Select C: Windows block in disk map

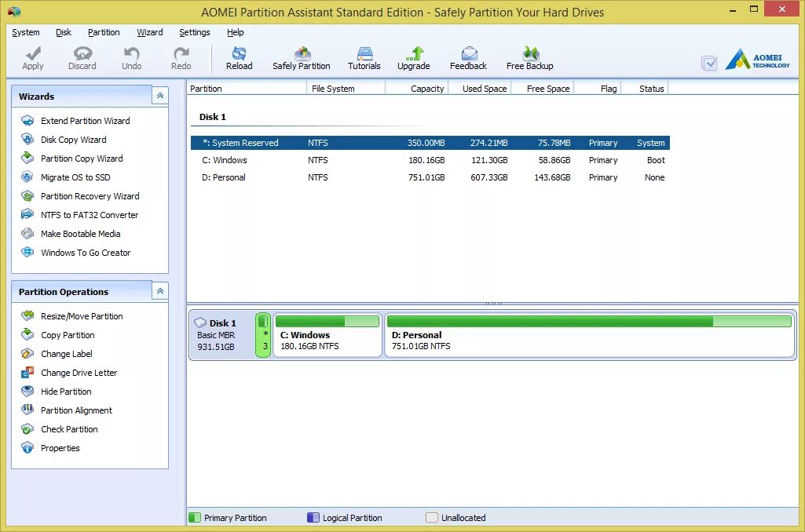(x=327, y=336)
